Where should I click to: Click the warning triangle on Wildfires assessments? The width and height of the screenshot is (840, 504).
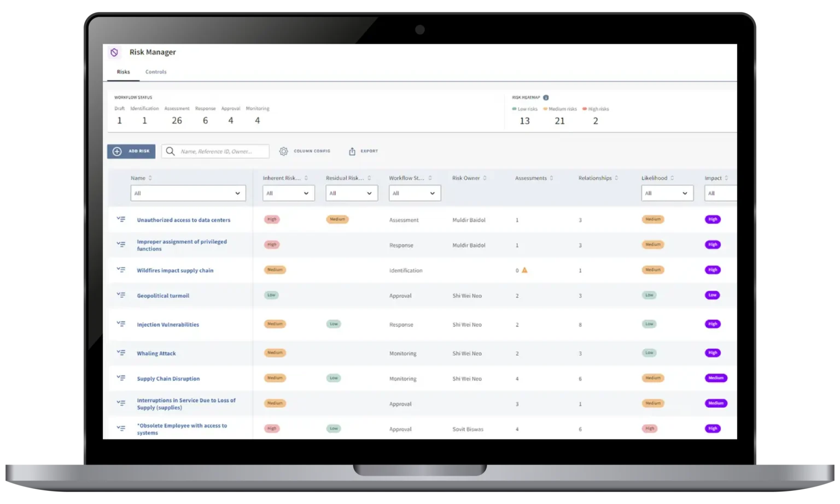524,270
